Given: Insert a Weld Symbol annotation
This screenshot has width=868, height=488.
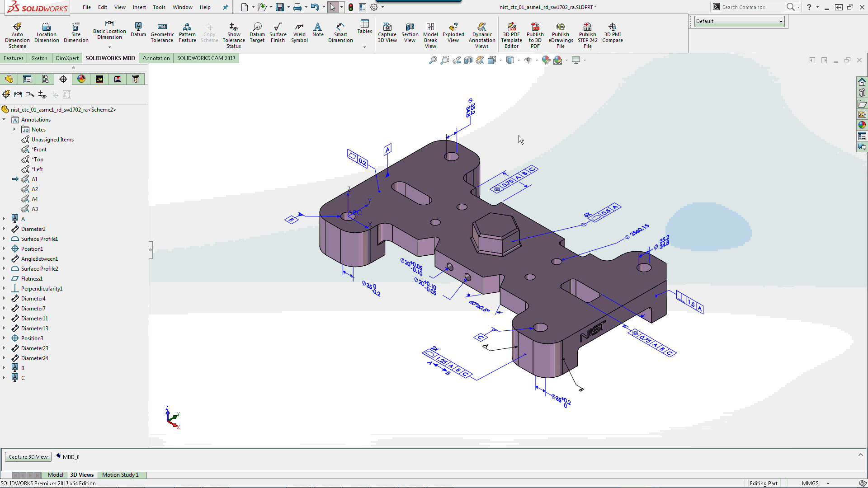Looking at the screenshot, I should tap(299, 34).
